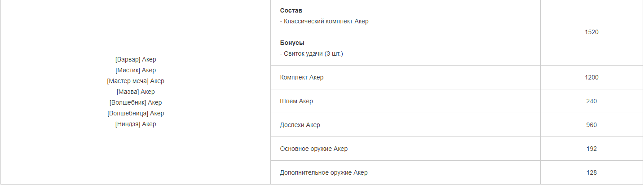Select the Шлем Акер item
The image size is (644, 185).
pyautogui.click(x=296, y=101)
